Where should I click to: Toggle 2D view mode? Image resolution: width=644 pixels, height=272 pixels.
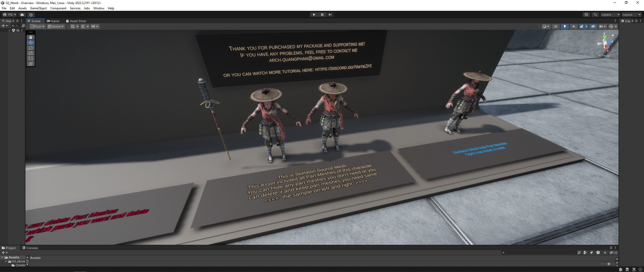tap(555, 27)
